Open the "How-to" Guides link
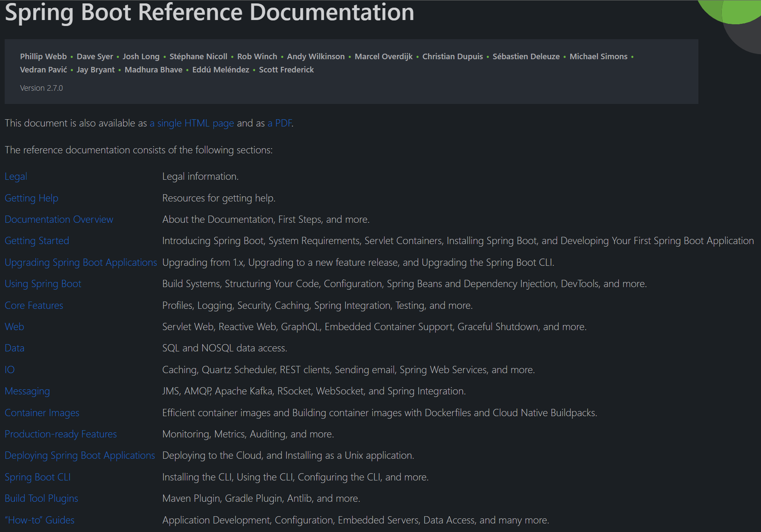Image resolution: width=761 pixels, height=532 pixels. (40, 520)
